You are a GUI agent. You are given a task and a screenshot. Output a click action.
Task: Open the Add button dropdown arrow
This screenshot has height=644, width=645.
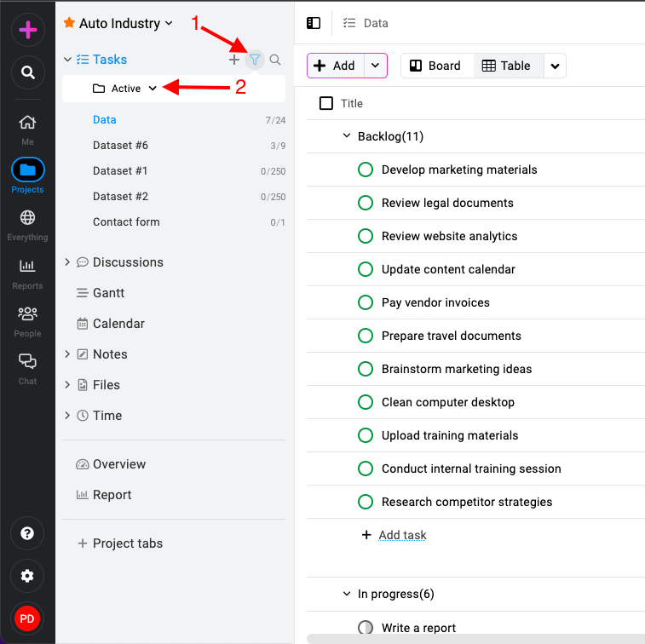(x=375, y=66)
